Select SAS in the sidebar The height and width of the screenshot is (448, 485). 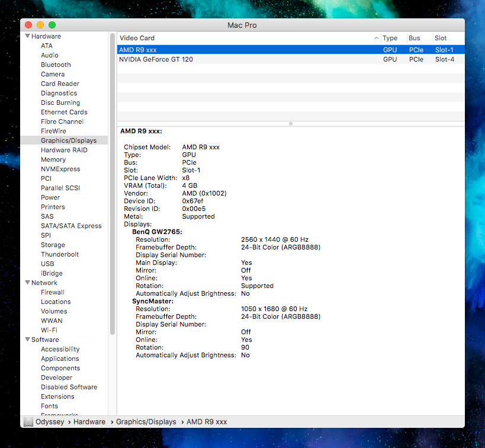47,216
